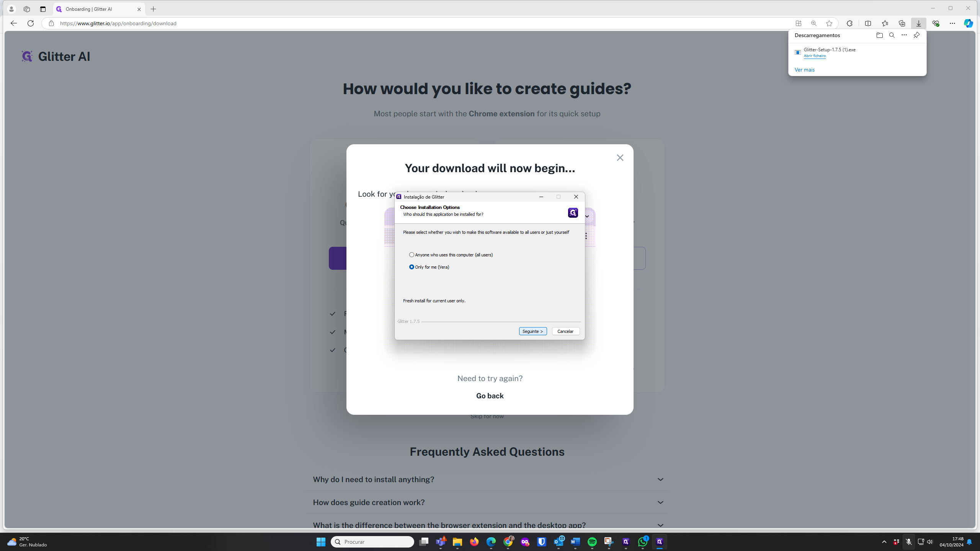
Task: Minimize the Instalação de Glitter window
Action: (541, 197)
